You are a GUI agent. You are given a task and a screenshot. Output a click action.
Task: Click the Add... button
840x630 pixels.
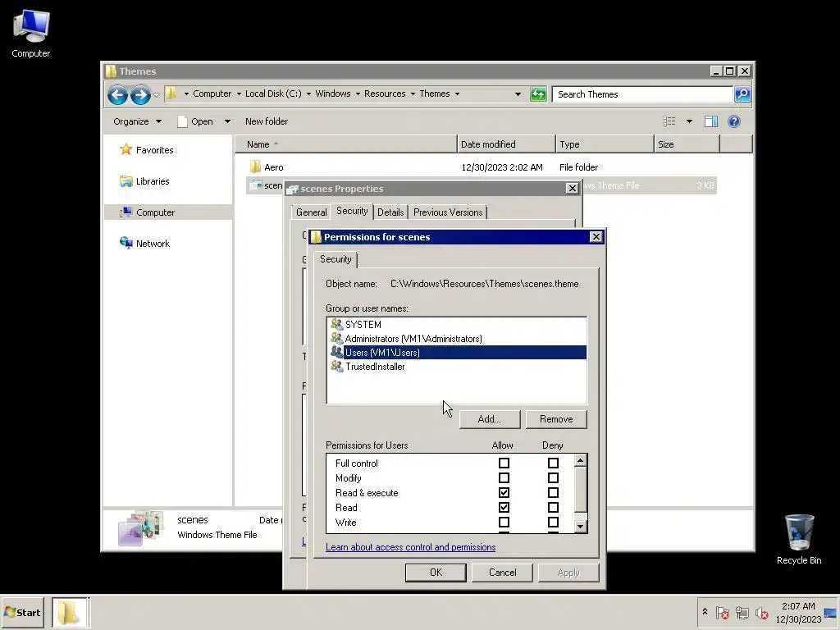(x=489, y=419)
